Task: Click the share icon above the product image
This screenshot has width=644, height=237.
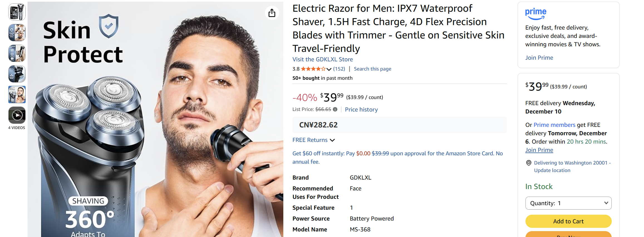Action: point(272,13)
